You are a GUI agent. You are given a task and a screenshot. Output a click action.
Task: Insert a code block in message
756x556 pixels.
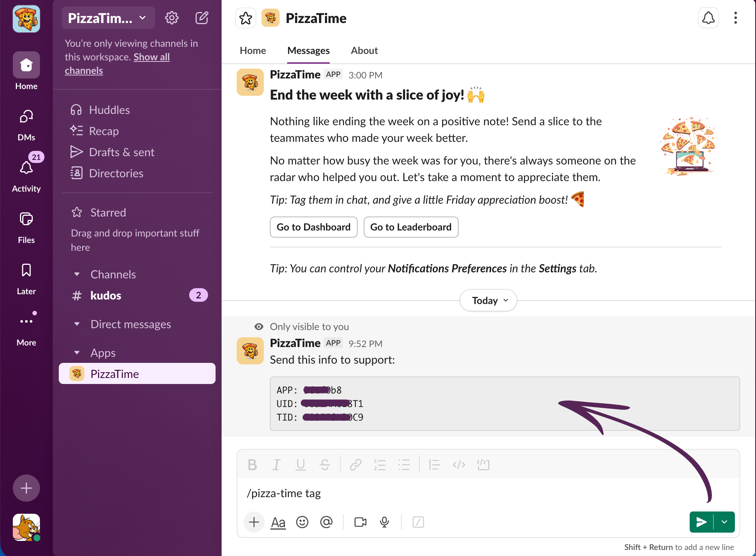pyautogui.click(x=483, y=465)
